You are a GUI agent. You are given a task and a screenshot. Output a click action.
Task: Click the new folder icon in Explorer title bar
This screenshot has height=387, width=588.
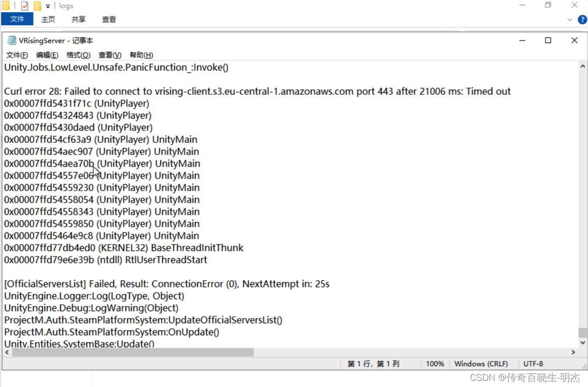[38, 6]
